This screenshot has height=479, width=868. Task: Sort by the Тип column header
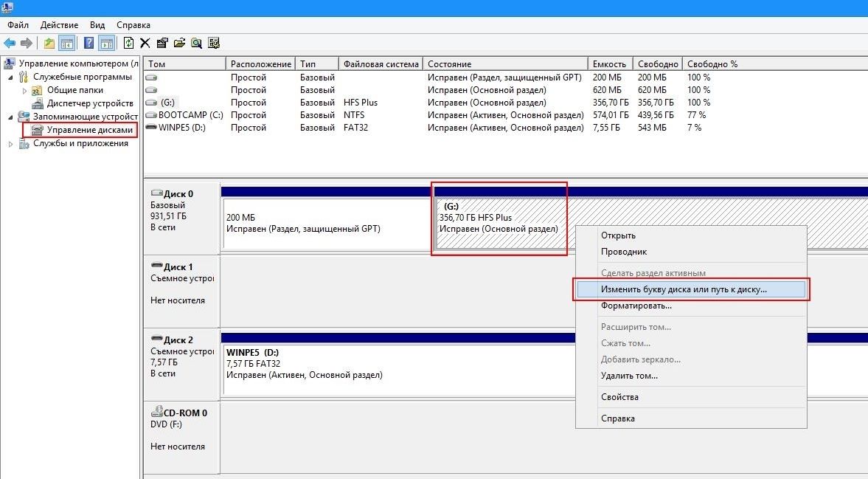(x=316, y=63)
